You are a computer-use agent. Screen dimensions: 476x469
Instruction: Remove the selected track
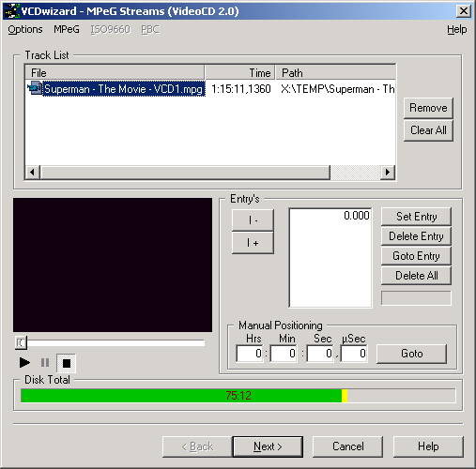[x=428, y=108]
